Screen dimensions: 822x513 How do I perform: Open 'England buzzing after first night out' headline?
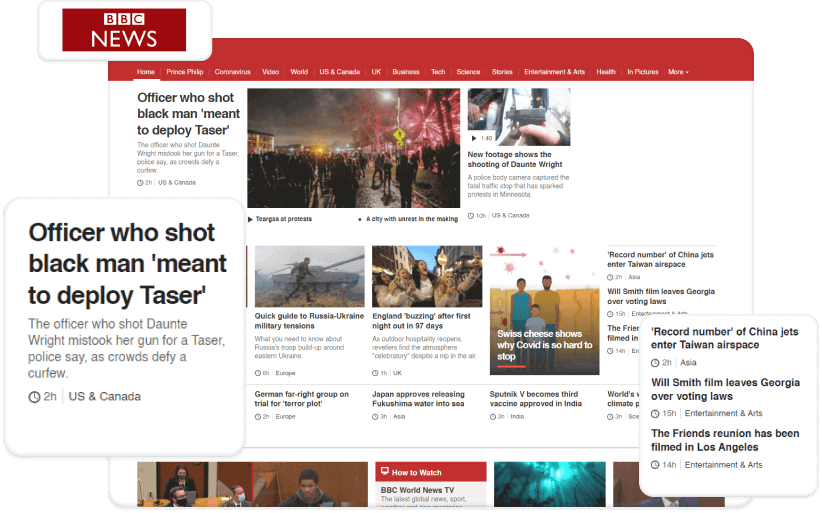[421, 321]
